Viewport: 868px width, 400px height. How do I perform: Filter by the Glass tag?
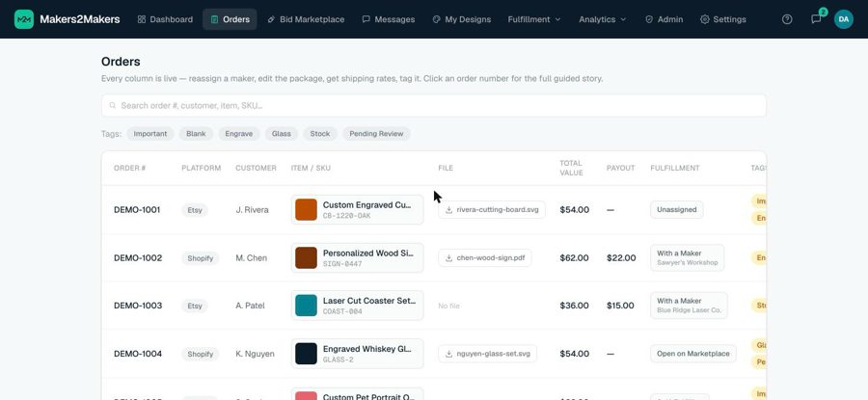coord(282,134)
